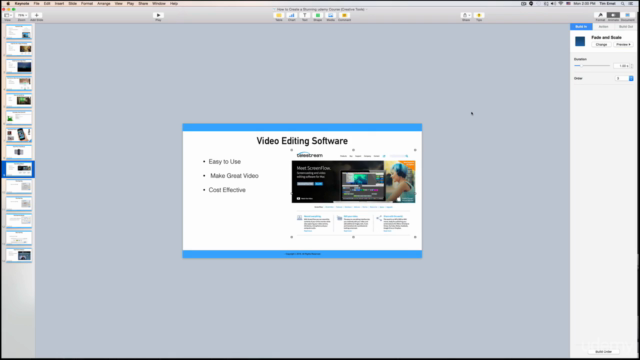This screenshot has width=640, height=360.
Task: Click the Spotlight search icon
Action: [x=622, y=3]
